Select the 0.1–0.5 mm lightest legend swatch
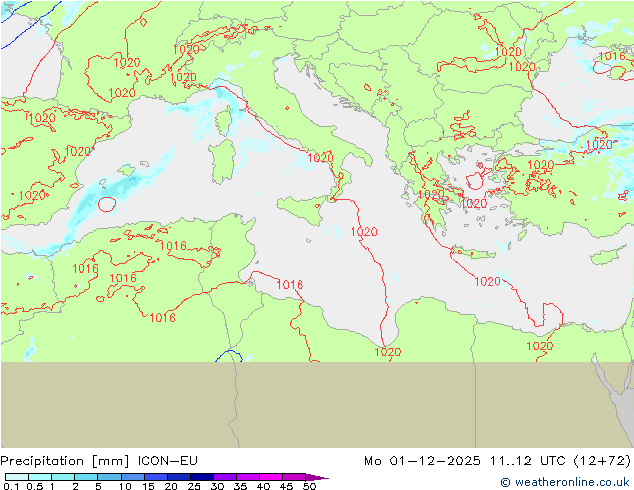Viewport: 634px width, 490px height. (x=17, y=477)
